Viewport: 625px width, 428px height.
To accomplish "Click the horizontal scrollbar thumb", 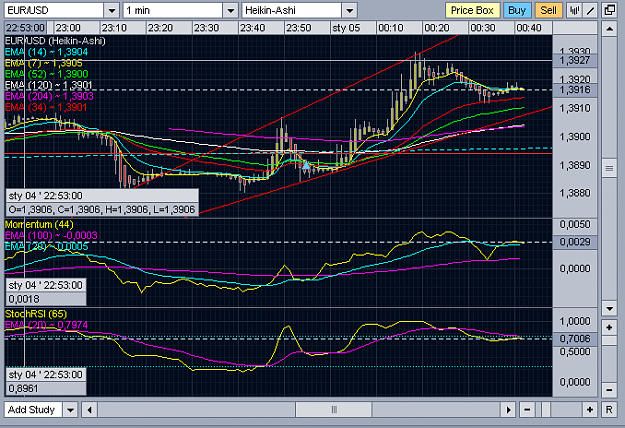I will [x=334, y=410].
